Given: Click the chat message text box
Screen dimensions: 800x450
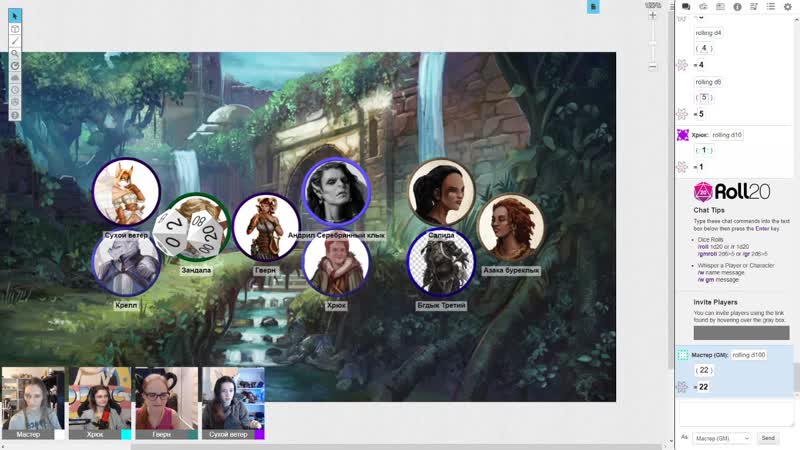Looking at the screenshot, I should pyautogui.click(x=736, y=414).
